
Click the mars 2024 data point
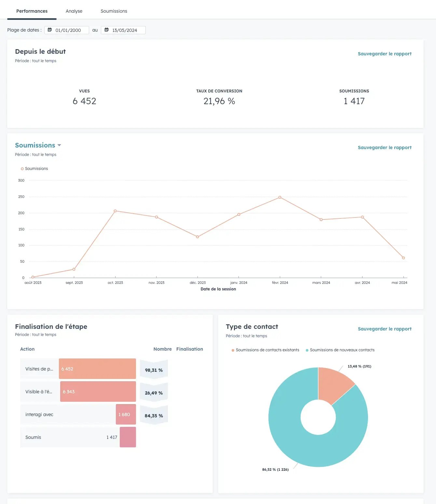pos(321,219)
